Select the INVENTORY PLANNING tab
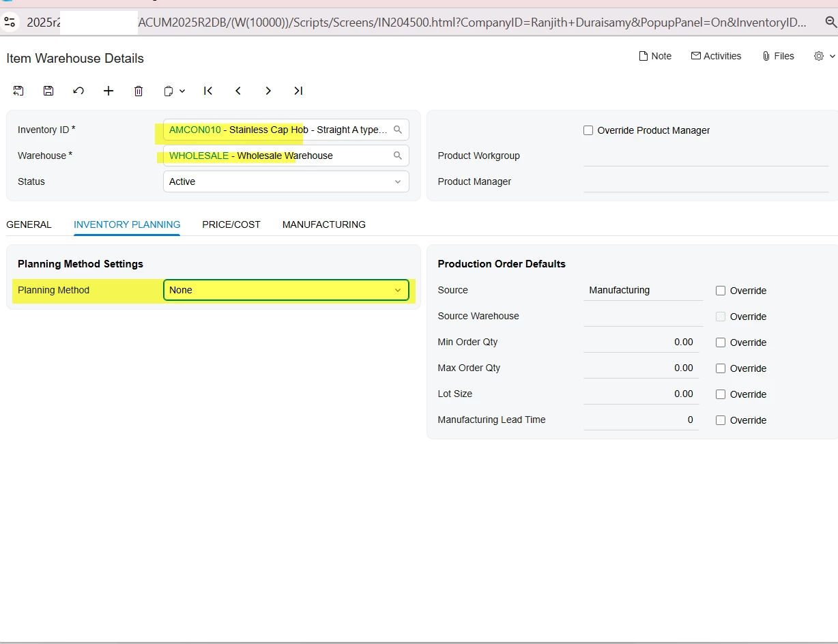838x644 pixels. (x=127, y=224)
